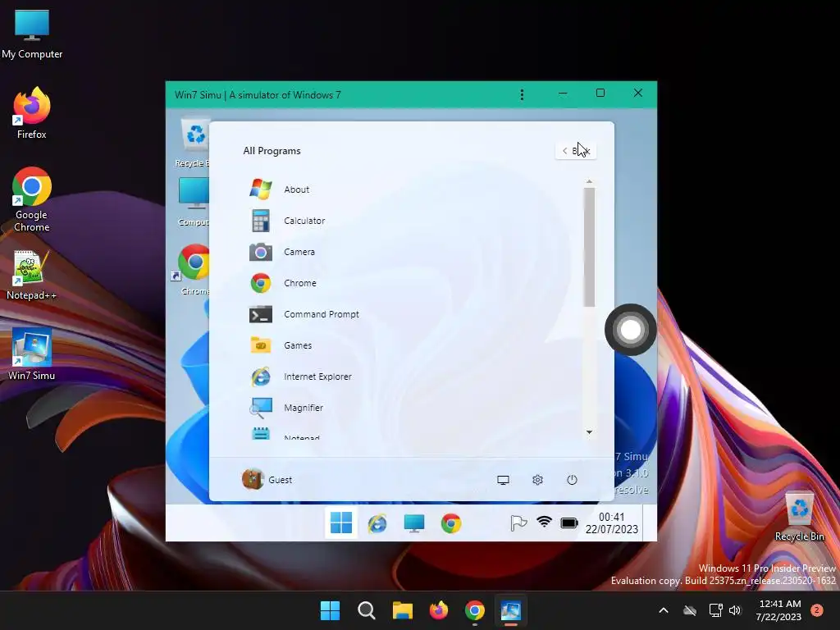Open Computer icon on simulator taskbar
The width and height of the screenshot is (840, 630).
click(414, 523)
